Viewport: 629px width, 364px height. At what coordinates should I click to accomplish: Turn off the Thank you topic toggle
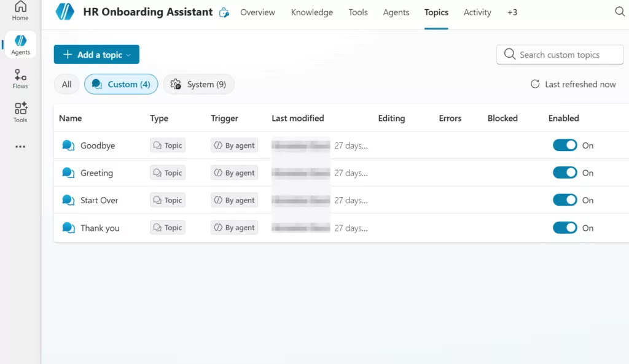pyautogui.click(x=565, y=228)
